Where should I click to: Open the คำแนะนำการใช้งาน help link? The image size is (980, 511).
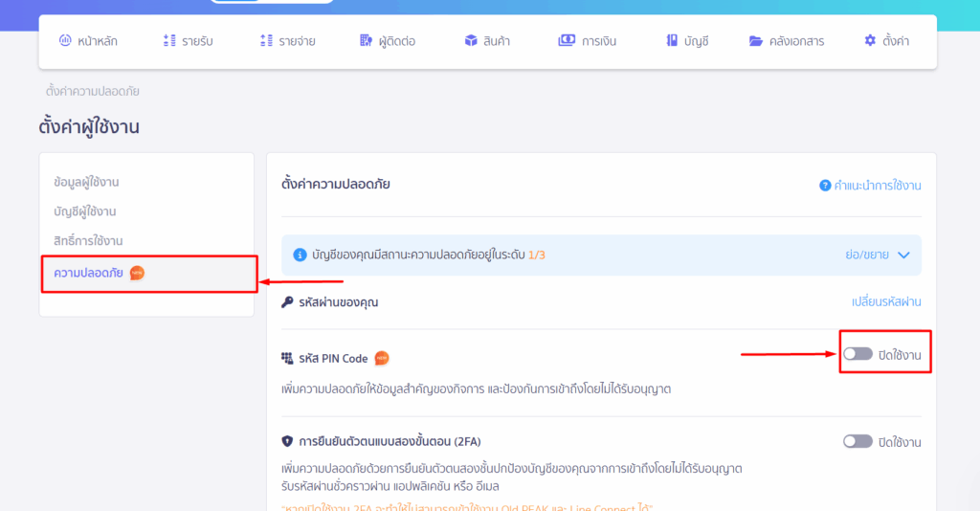click(877, 186)
